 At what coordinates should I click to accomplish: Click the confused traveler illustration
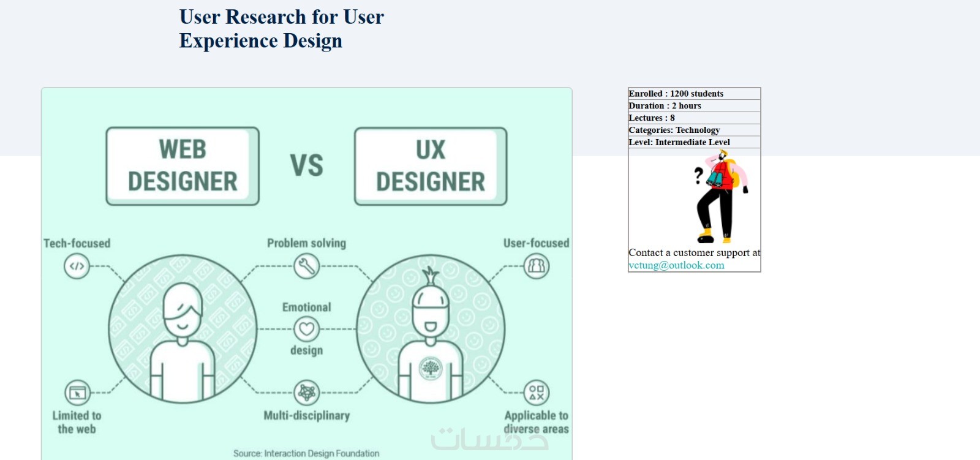tap(721, 197)
